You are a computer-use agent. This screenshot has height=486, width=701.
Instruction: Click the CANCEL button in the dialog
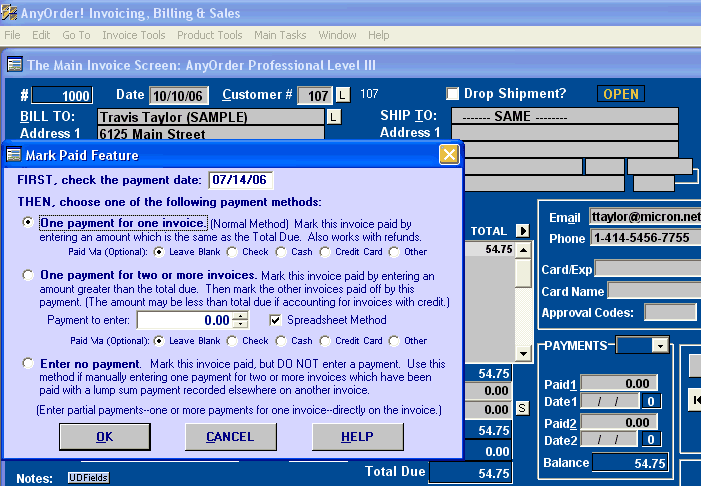click(x=230, y=437)
